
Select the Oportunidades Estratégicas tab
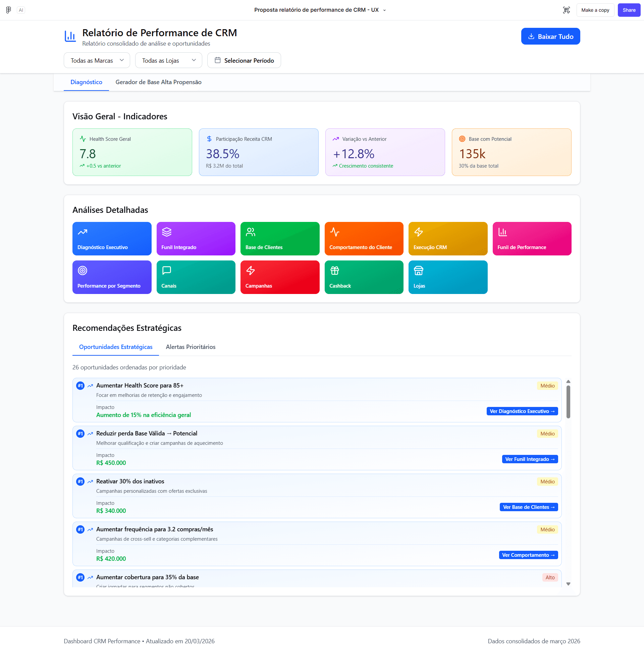click(x=116, y=347)
